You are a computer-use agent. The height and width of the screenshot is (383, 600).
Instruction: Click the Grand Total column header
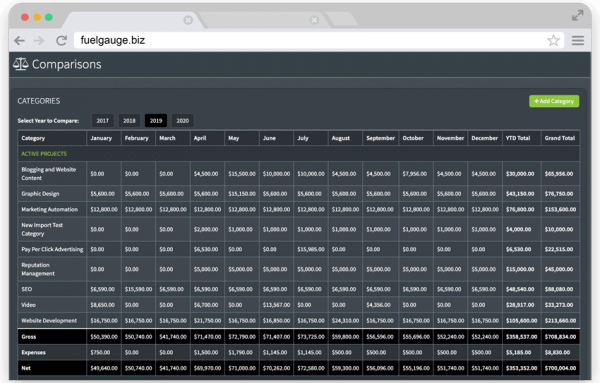[x=560, y=138]
